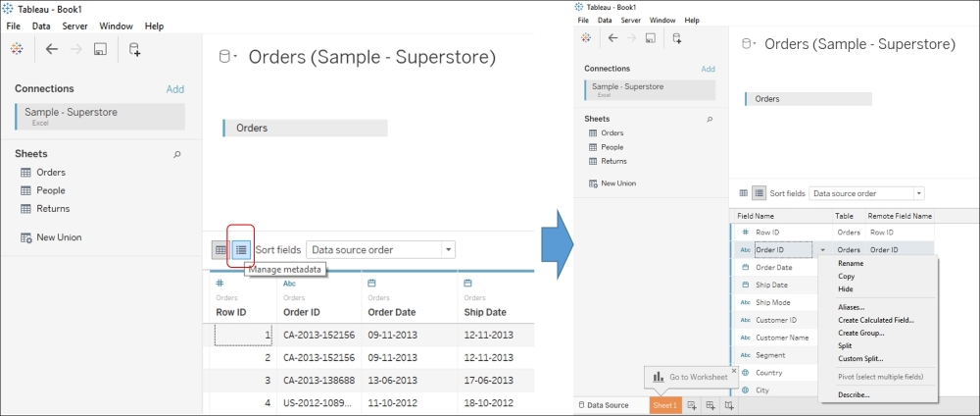The height and width of the screenshot is (416, 980).
Task: Click the new data source icon in left window
Action: pos(134,49)
